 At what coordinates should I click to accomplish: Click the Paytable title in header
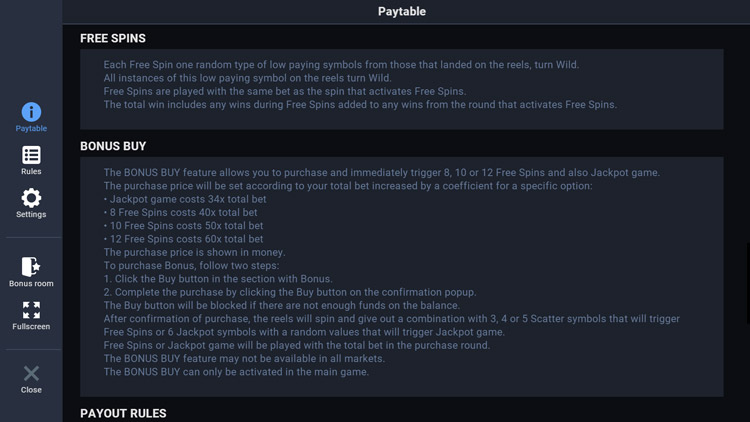[402, 12]
